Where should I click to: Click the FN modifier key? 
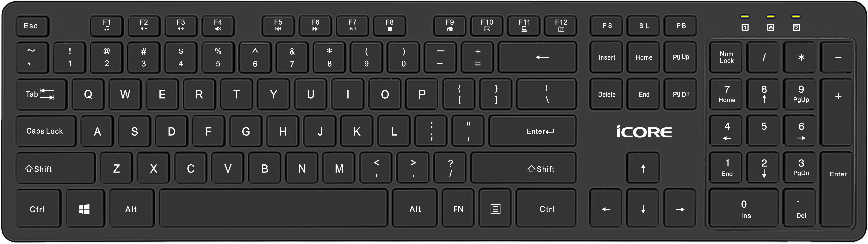coord(458,209)
